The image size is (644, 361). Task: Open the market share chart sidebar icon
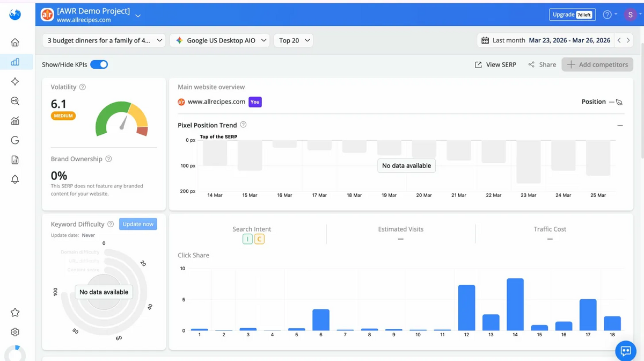click(x=15, y=121)
